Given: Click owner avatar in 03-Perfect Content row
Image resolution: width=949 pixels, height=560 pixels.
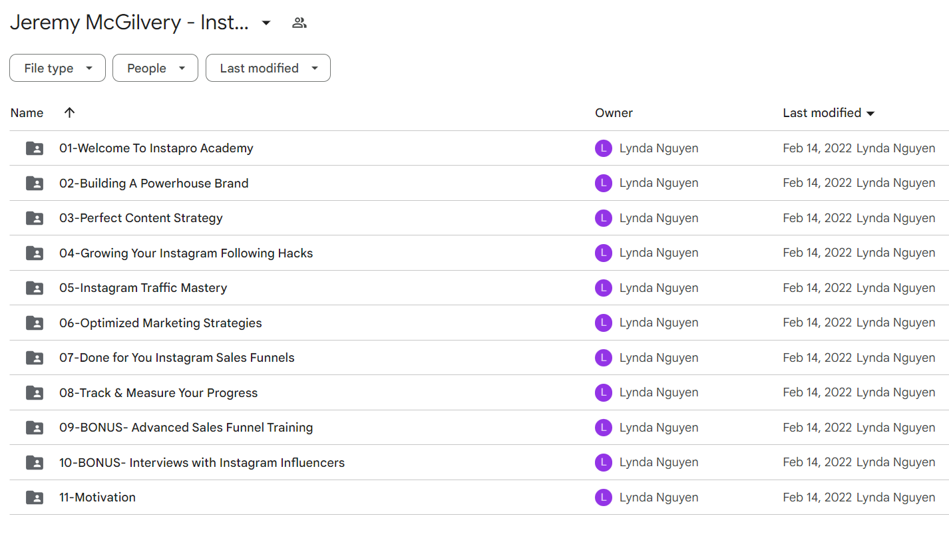Looking at the screenshot, I should pyautogui.click(x=604, y=218).
